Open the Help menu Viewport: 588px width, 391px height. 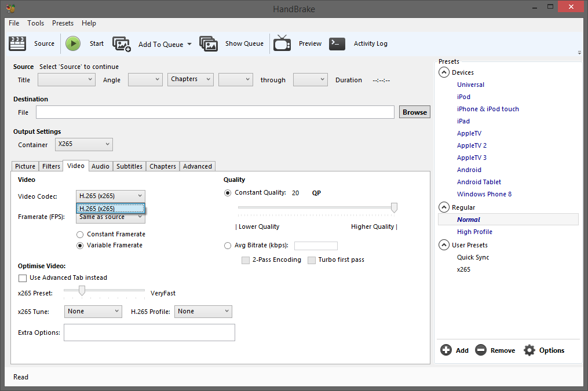tap(89, 23)
